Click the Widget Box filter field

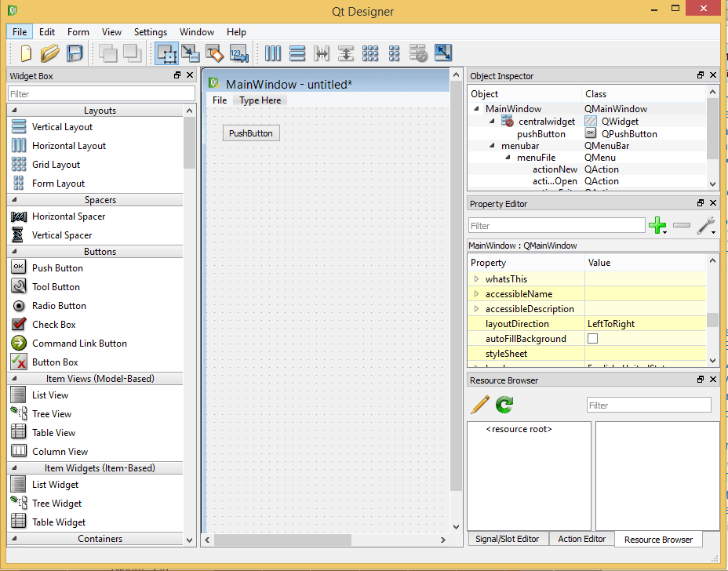(x=101, y=94)
